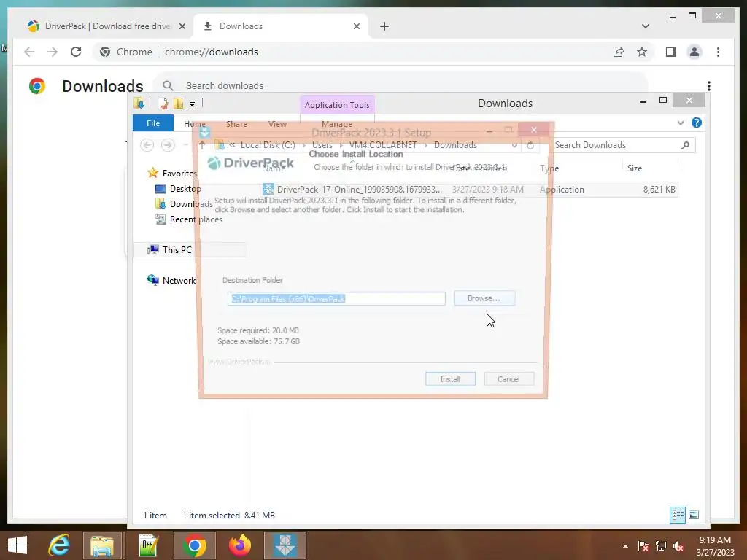Open Internet Explorer from taskbar

tap(59, 545)
